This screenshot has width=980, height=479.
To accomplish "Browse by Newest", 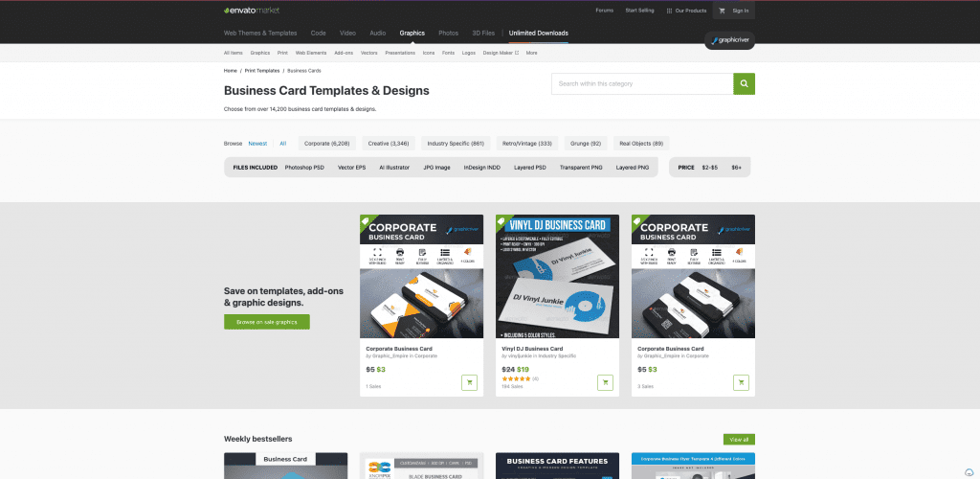I will (x=257, y=143).
